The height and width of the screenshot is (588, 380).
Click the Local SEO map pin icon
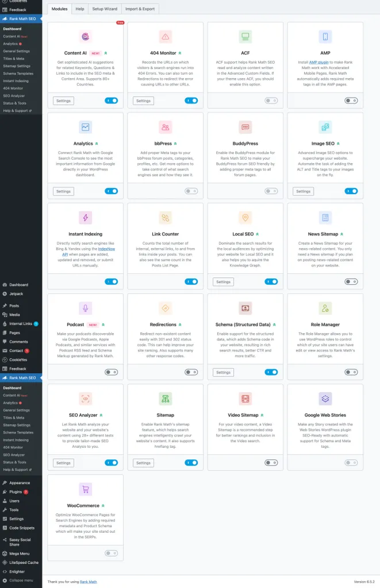(x=245, y=218)
